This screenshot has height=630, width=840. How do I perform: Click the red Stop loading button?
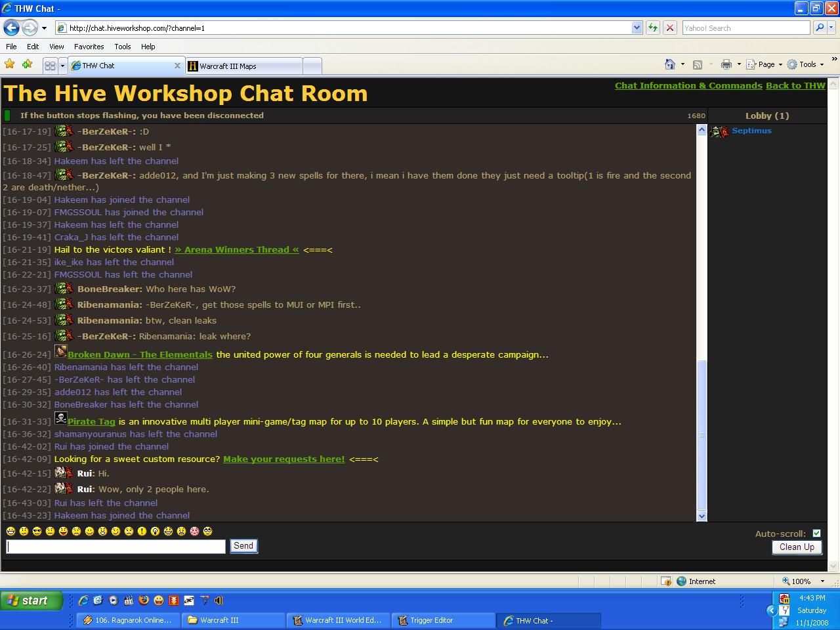[x=669, y=28]
